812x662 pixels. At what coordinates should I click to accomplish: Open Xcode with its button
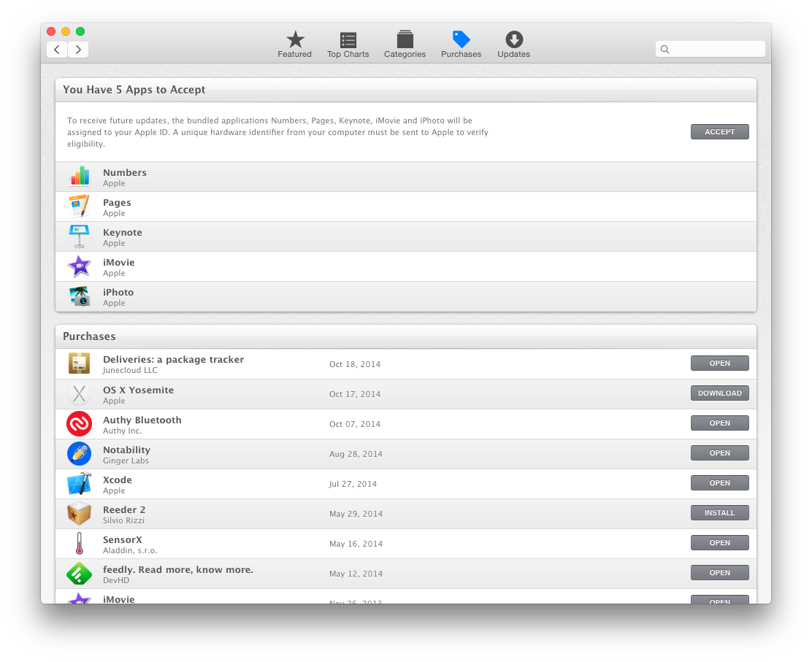tap(719, 483)
